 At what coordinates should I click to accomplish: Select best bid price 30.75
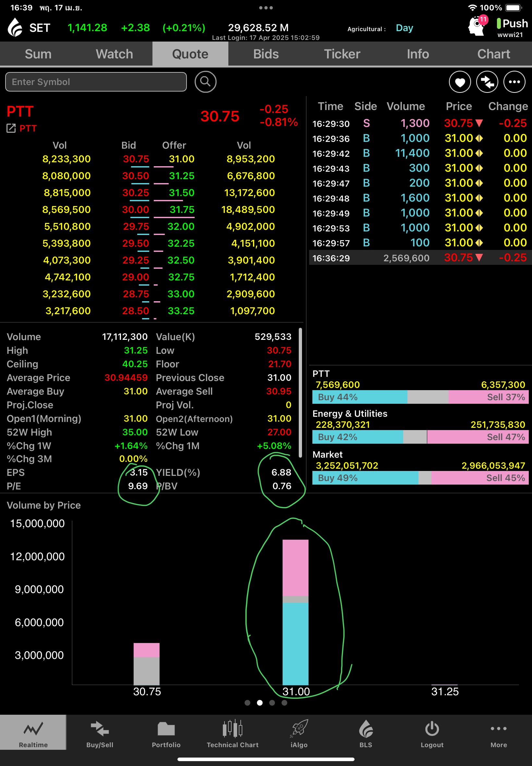click(x=136, y=159)
